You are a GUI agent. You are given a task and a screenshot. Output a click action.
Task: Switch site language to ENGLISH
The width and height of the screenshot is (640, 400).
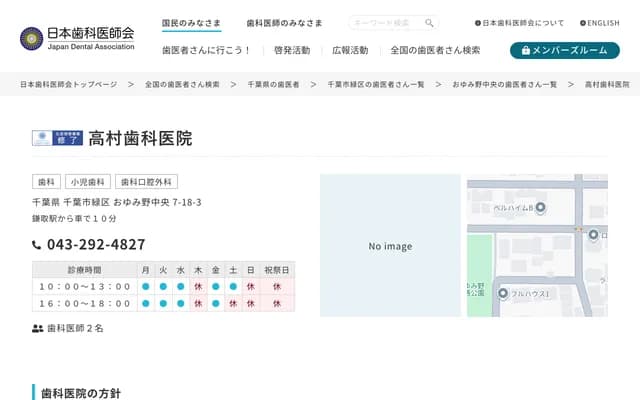click(599, 23)
